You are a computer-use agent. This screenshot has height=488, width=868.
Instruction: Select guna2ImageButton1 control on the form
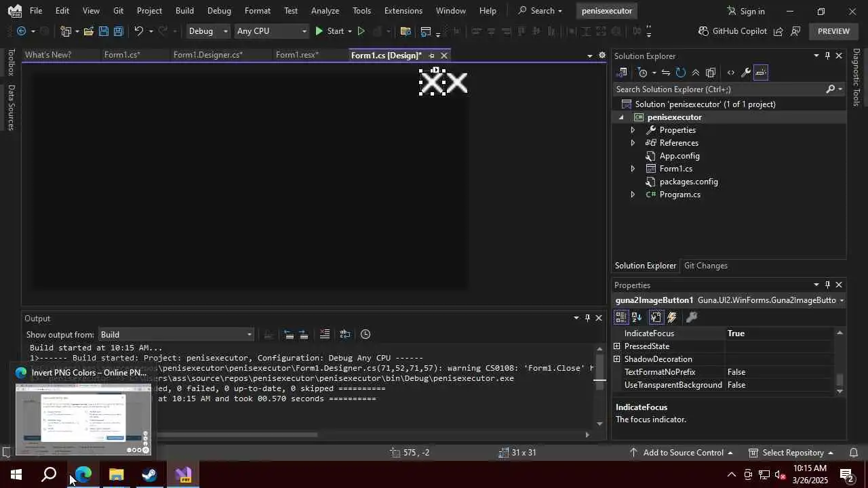432,83
